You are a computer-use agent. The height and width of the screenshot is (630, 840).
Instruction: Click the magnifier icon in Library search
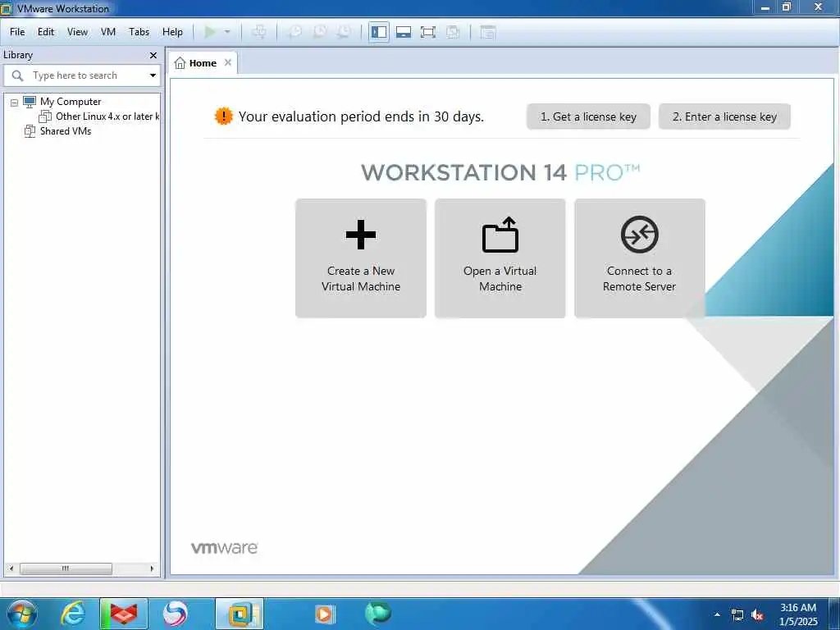(x=18, y=75)
